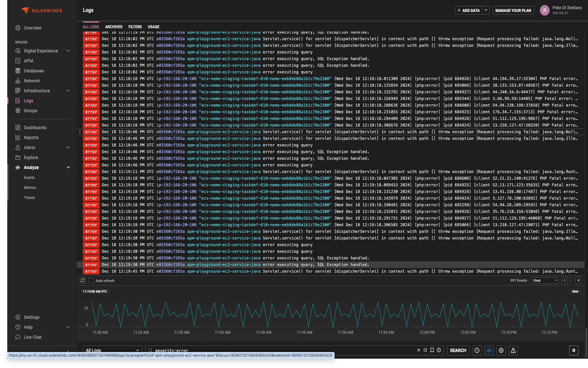The width and height of the screenshot is (588, 368).
Task: Open the Filters tab
Action: pos(135,26)
